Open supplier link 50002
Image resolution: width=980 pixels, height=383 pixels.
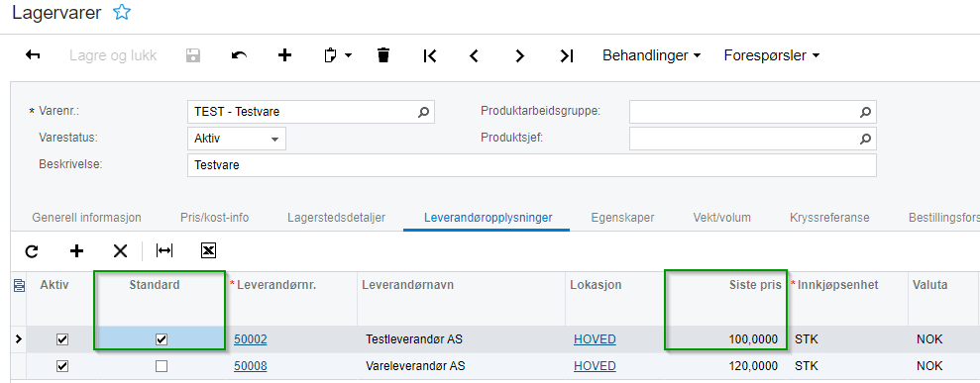251,339
